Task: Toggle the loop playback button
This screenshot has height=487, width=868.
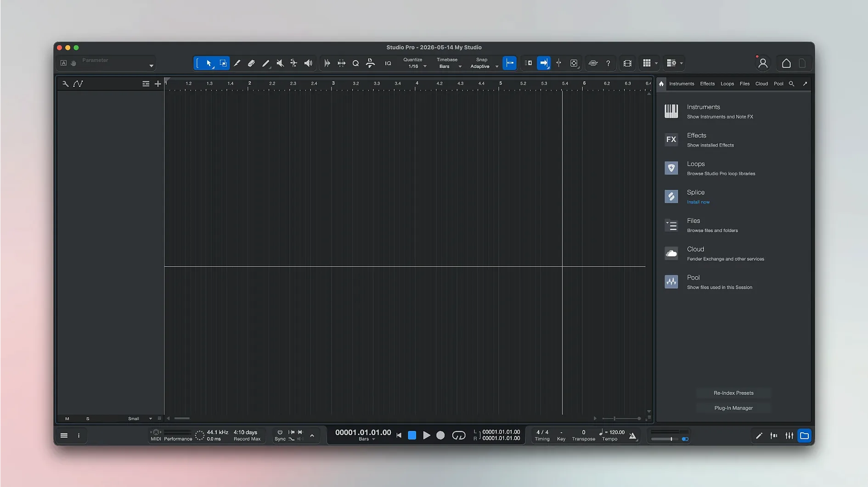Action: 459,436
